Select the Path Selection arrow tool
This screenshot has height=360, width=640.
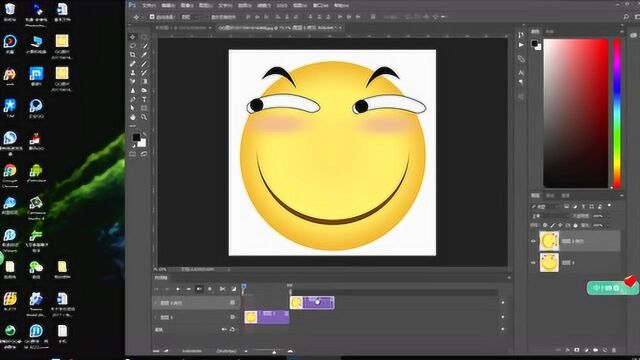tap(132, 108)
